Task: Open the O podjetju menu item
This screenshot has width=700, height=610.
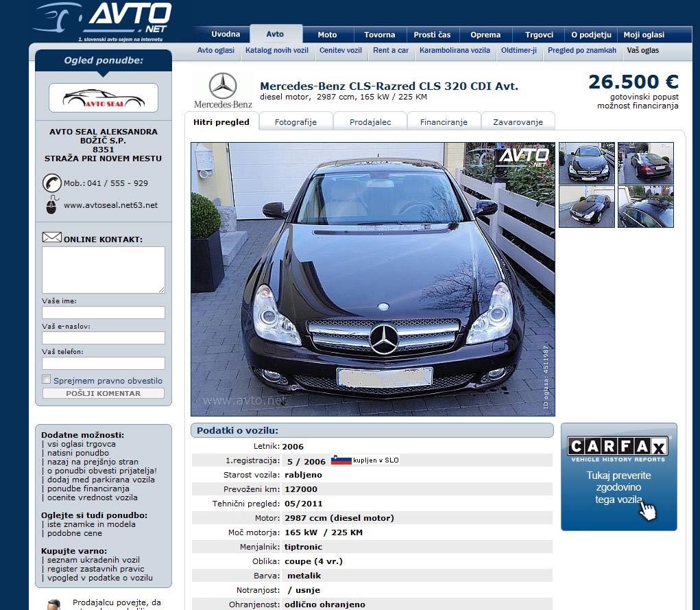Action: pos(591,35)
